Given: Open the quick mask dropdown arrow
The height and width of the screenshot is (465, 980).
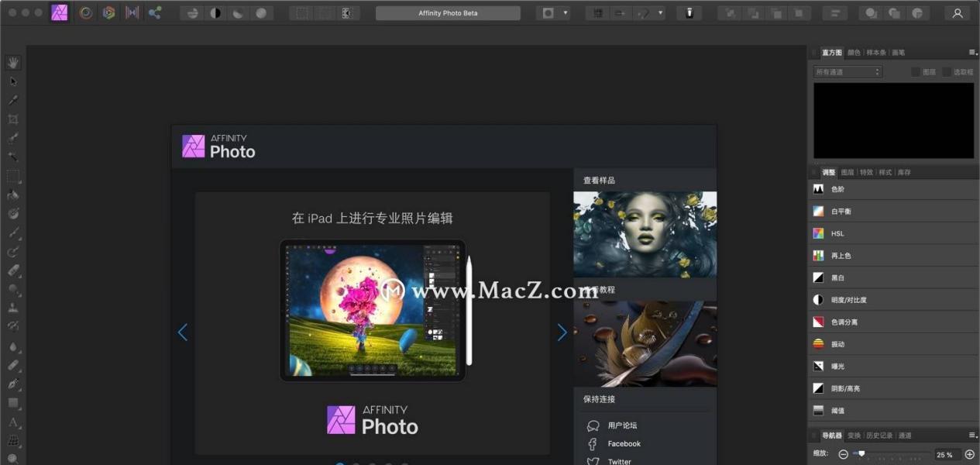Looking at the screenshot, I should [x=565, y=13].
